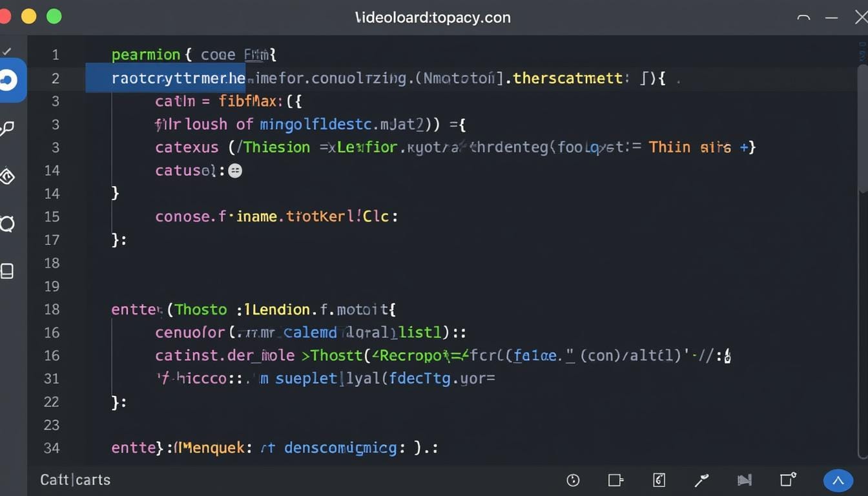Expand options with the blue circumflex button

pos(838,480)
